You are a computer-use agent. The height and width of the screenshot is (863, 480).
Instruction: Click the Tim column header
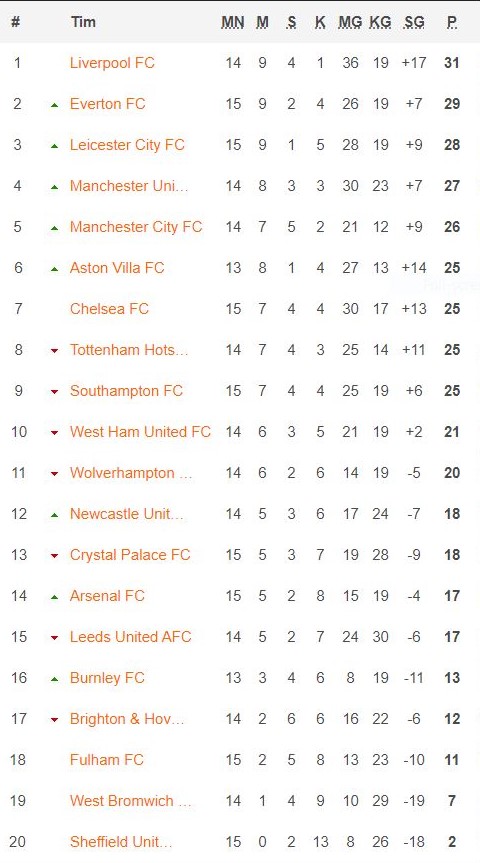pyautogui.click(x=83, y=22)
